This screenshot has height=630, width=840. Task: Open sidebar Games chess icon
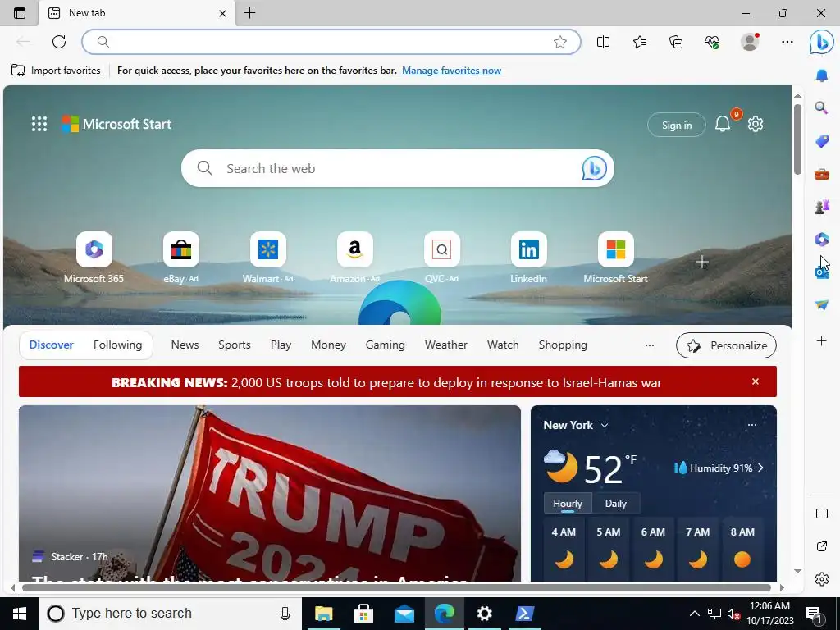(822, 206)
